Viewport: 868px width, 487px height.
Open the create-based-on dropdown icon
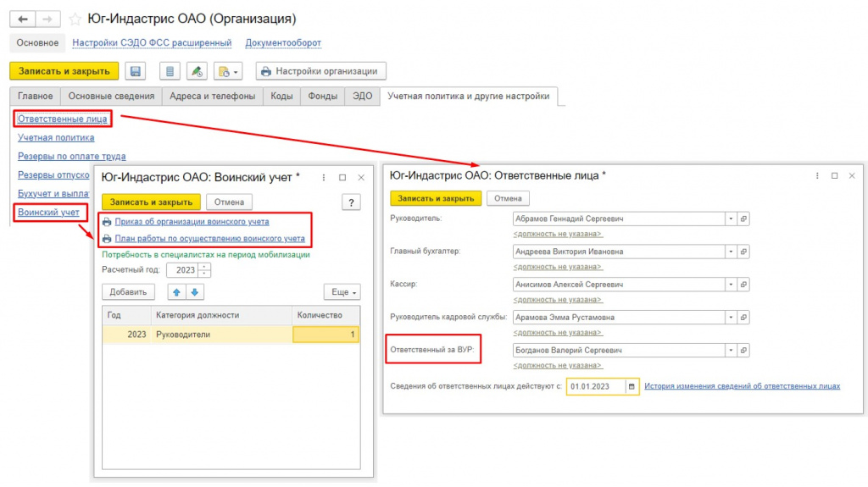[x=227, y=71]
